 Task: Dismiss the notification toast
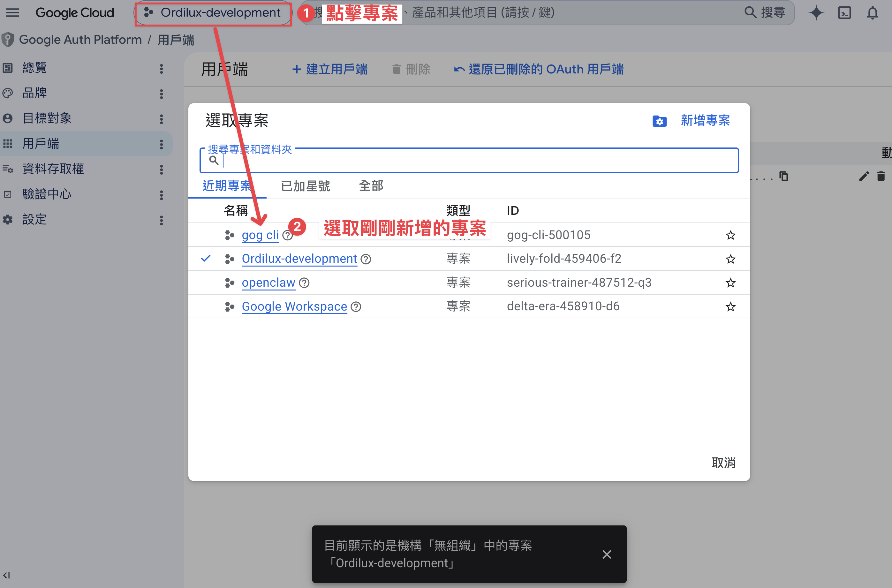[606, 554]
